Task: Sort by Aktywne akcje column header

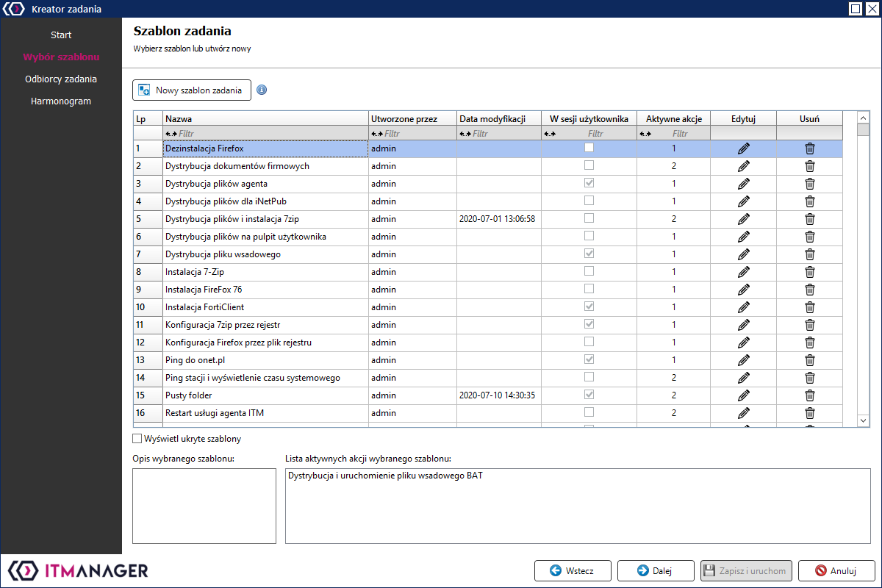Action: click(673, 119)
